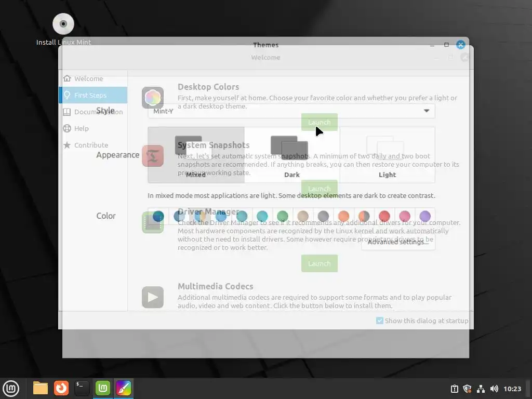Screen dimensions: 532x399
Task: Click the Driver Manager chip icon
Action: coord(153,222)
